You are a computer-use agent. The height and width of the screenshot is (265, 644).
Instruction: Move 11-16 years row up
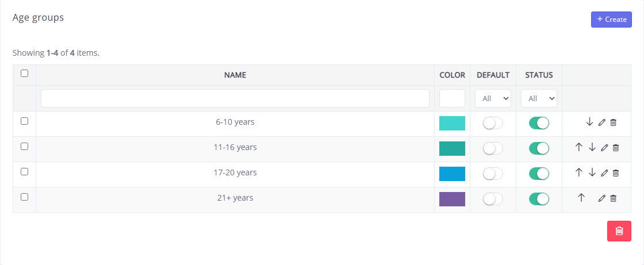click(x=578, y=147)
